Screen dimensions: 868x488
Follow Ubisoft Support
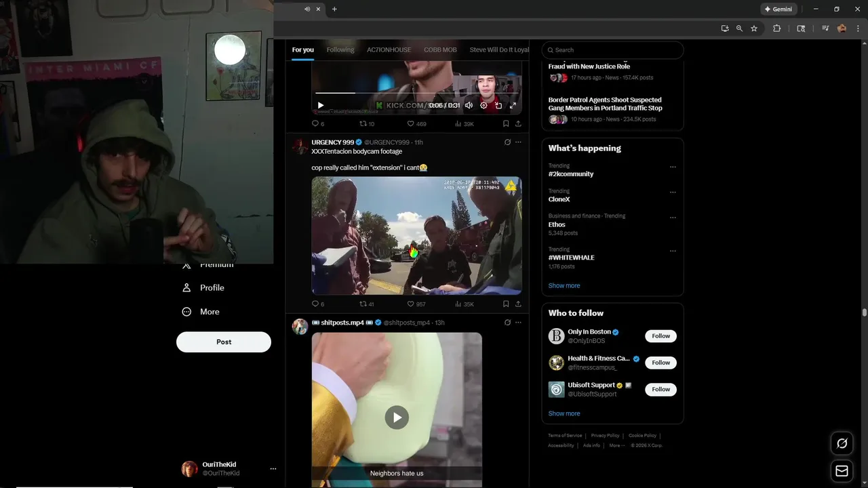(x=660, y=389)
